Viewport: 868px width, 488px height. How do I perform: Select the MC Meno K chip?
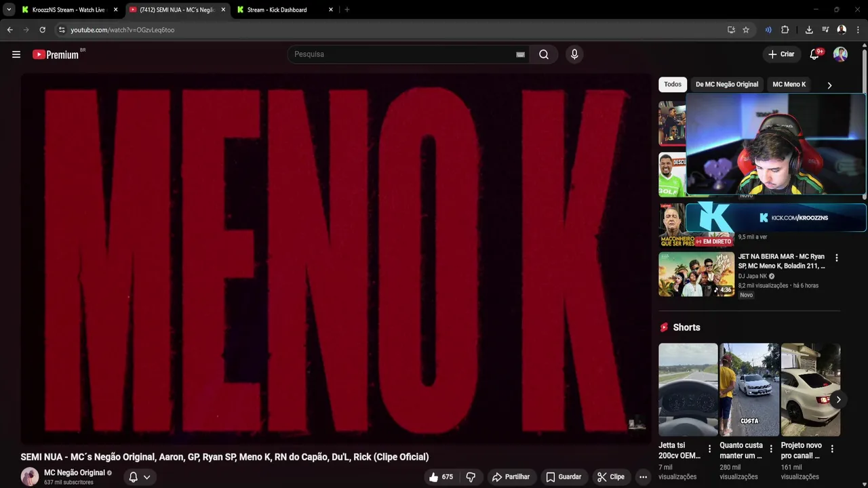point(789,84)
